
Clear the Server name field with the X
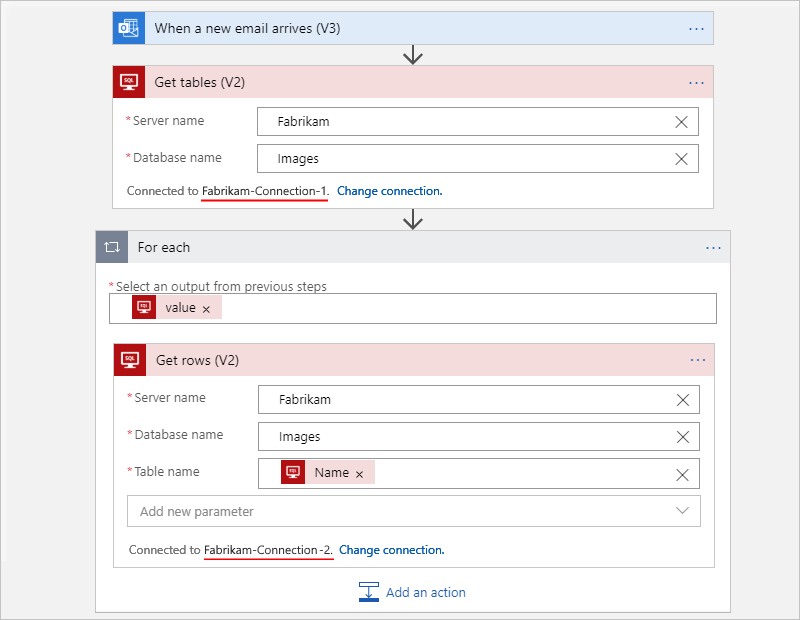pyautogui.click(x=681, y=121)
